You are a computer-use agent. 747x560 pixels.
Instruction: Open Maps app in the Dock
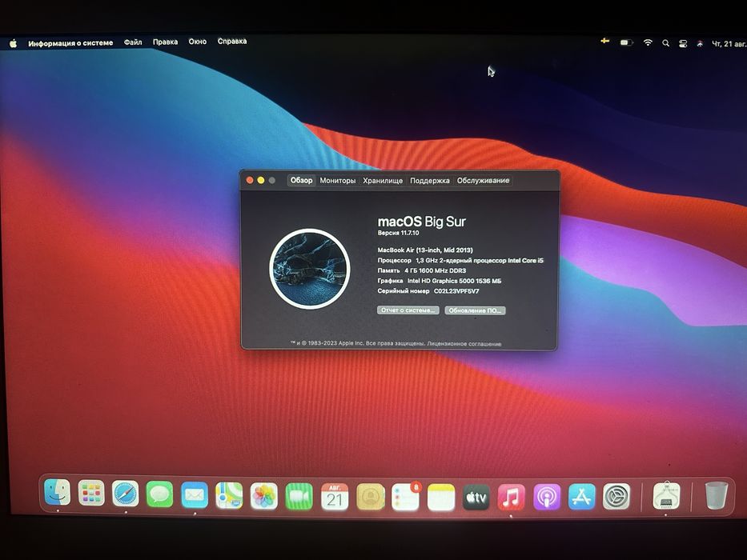tap(229, 496)
